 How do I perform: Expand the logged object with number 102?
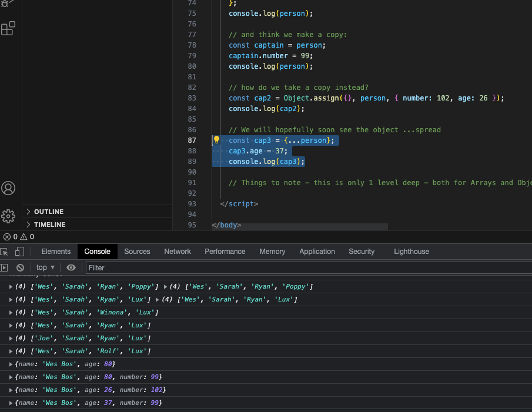(x=12, y=390)
